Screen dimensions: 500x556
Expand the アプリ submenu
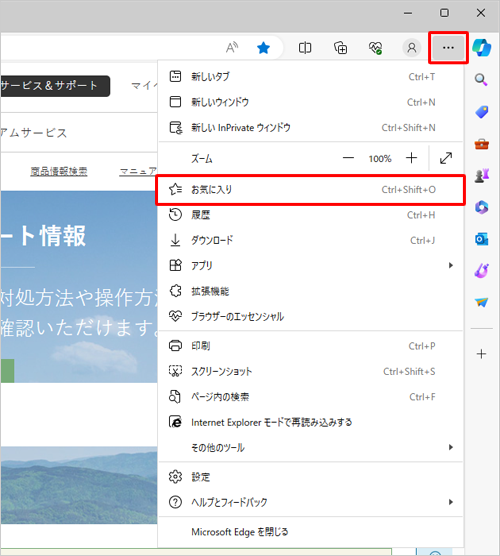311,266
